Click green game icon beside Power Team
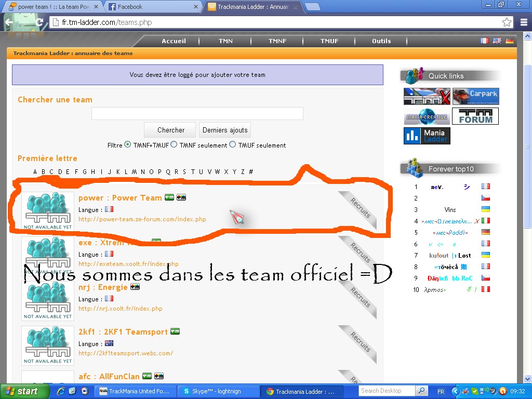532x399 pixels. click(169, 197)
